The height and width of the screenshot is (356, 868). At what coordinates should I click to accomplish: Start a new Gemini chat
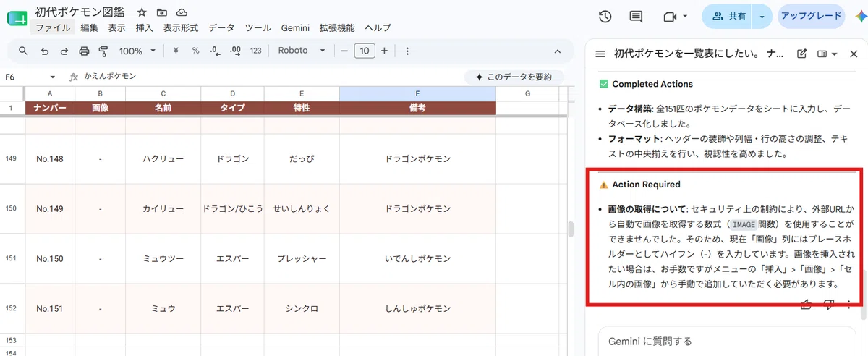click(x=801, y=54)
